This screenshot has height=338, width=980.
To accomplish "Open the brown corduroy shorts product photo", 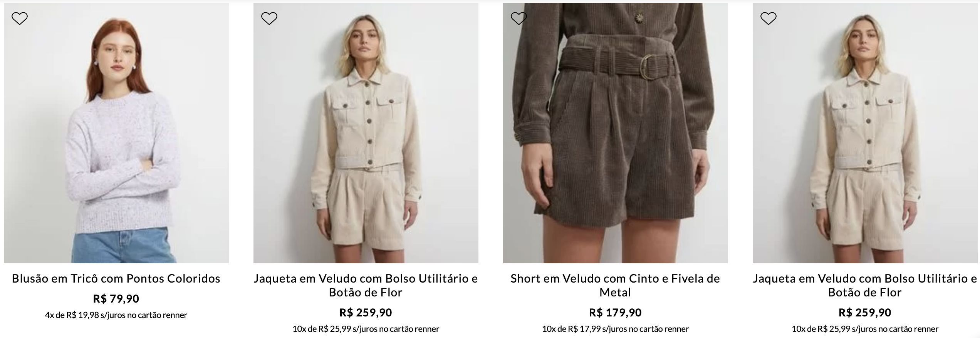I will point(616,133).
